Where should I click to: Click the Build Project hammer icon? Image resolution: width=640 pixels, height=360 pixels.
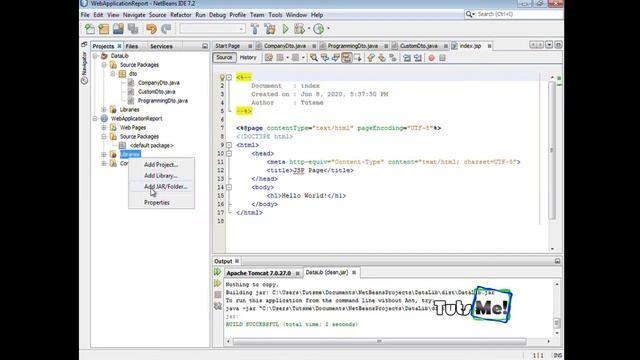pos(255,29)
